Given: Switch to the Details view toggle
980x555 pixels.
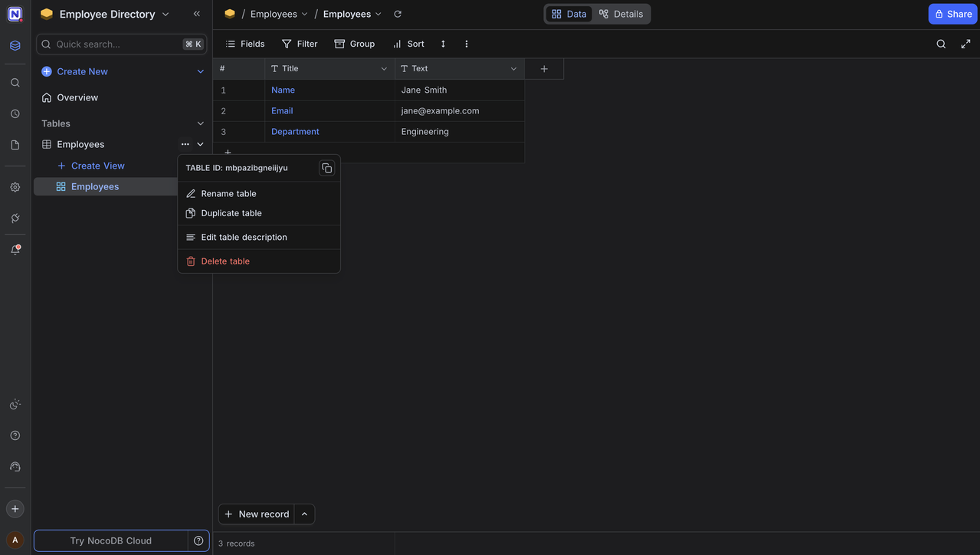Looking at the screenshot, I should 621,13.
